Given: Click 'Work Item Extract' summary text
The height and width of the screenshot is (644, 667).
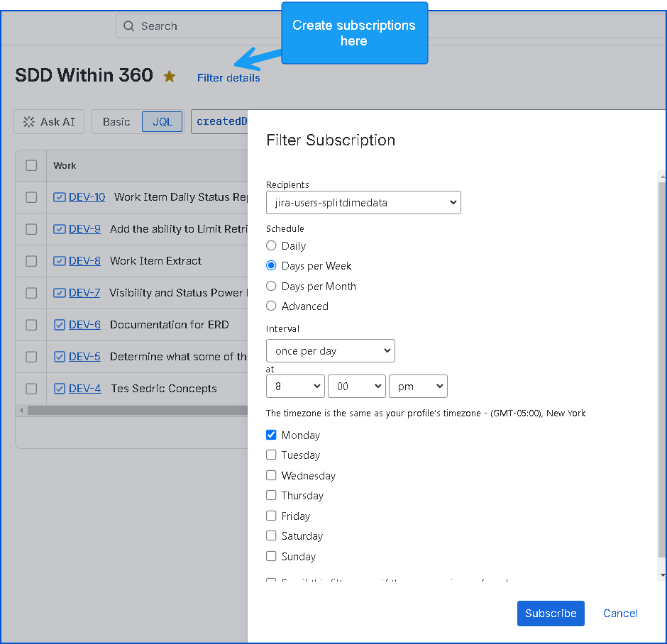Looking at the screenshot, I should pyautogui.click(x=155, y=261).
